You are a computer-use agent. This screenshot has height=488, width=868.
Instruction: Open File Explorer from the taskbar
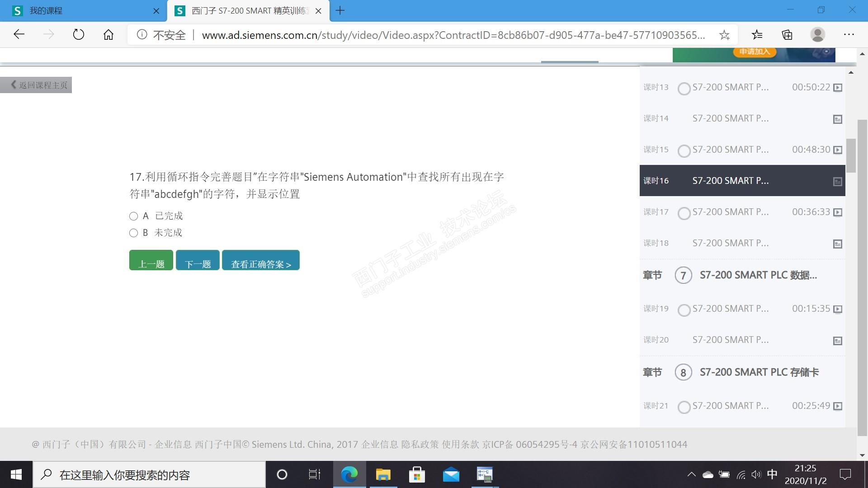tap(383, 474)
